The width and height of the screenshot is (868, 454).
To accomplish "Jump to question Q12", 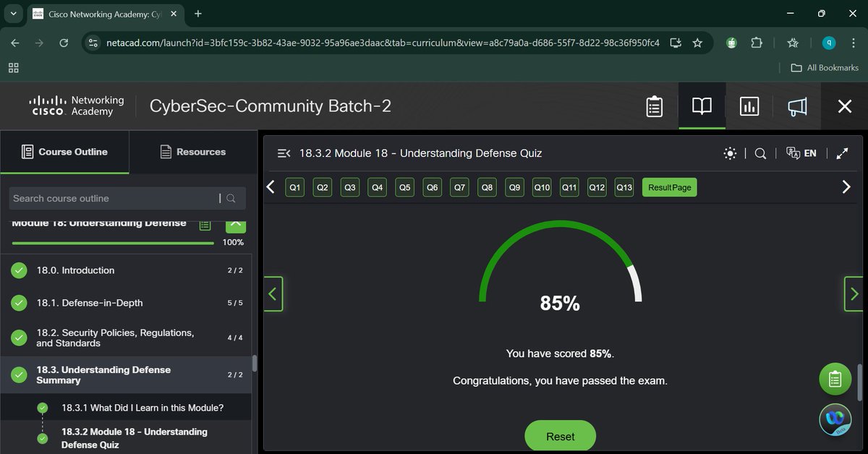I will 597,187.
